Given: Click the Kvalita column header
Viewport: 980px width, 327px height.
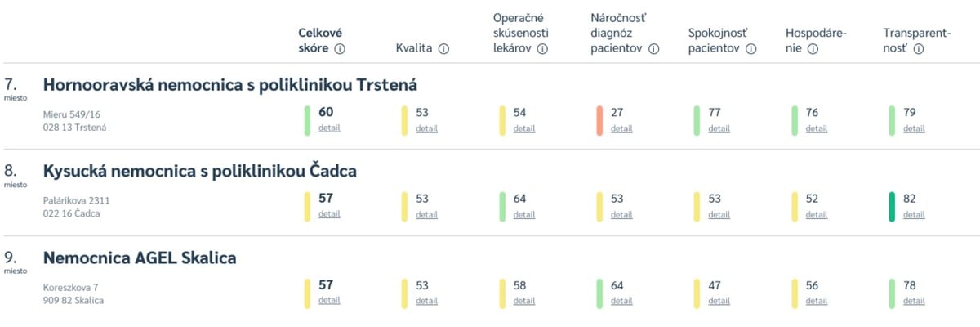Looking at the screenshot, I should [x=413, y=49].
